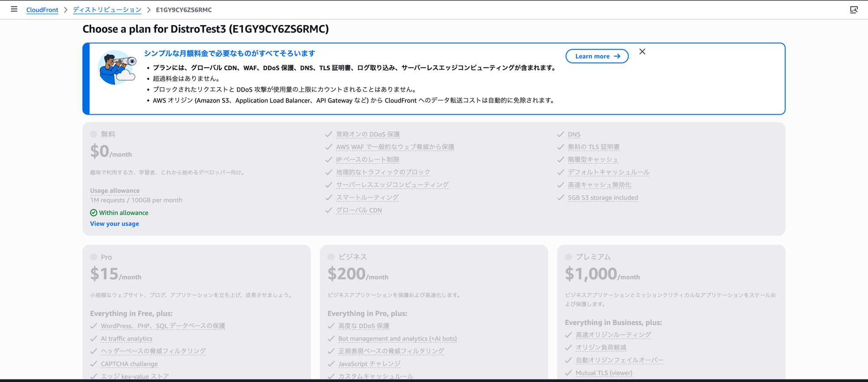Open the hamburger navigation menu

14,9
